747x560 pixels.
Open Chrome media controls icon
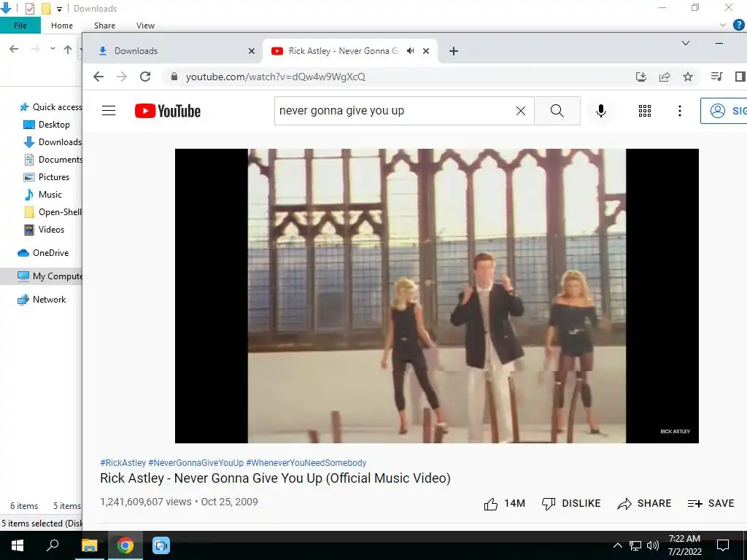(x=716, y=77)
